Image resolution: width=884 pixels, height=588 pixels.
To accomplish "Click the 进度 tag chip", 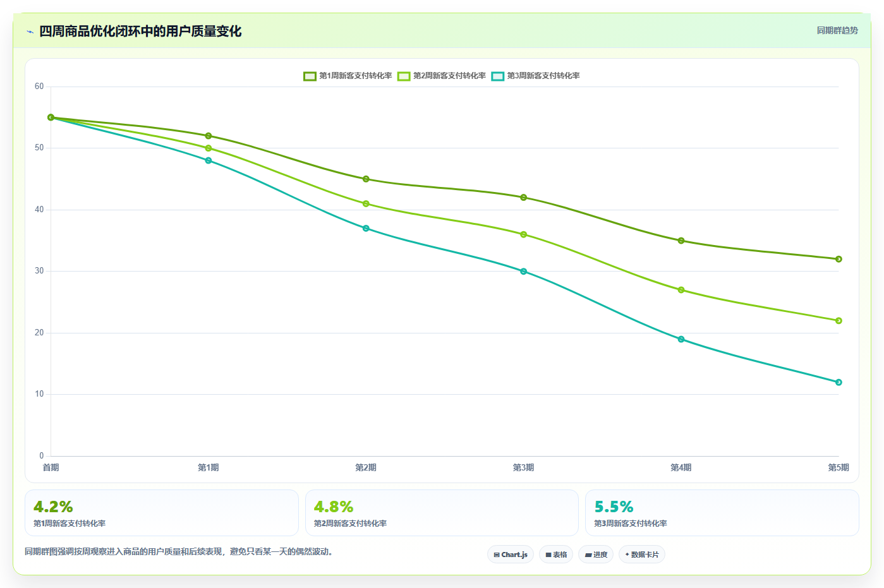I will [596, 555].
